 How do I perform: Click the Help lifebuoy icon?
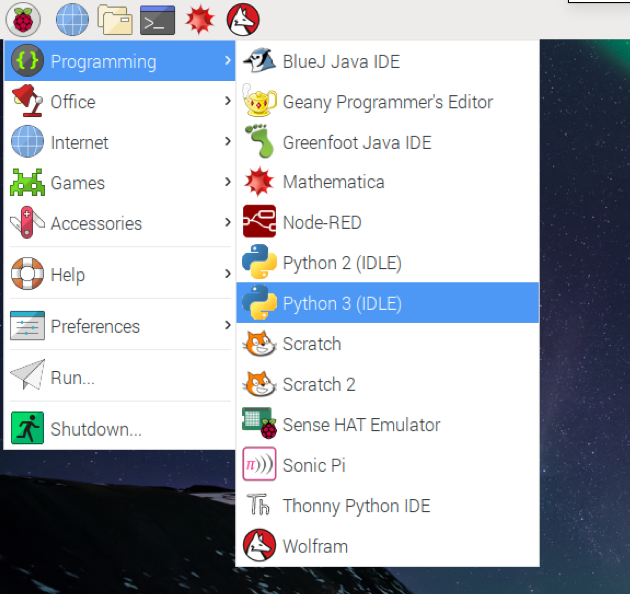[x=27, y=273]
